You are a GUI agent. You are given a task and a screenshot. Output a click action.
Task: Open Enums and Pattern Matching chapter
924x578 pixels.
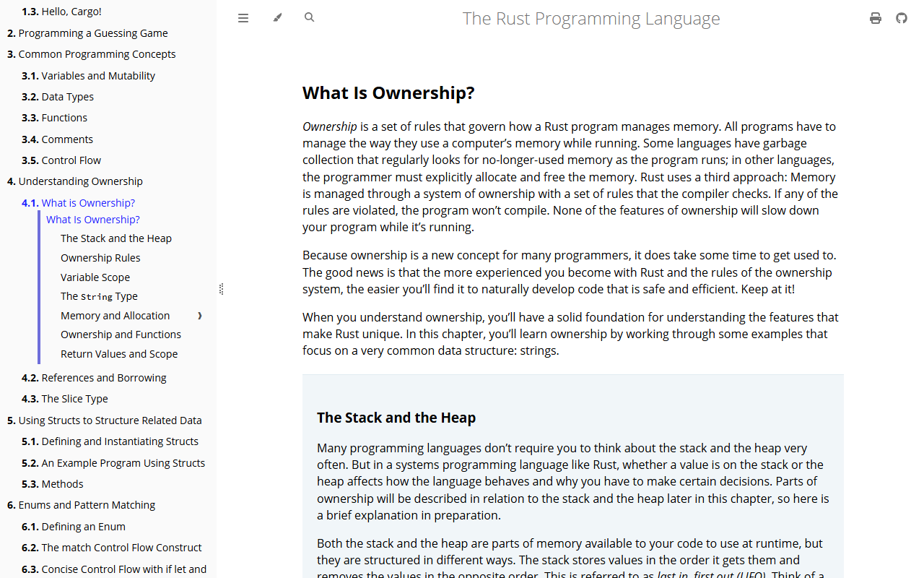click(82, 505)
